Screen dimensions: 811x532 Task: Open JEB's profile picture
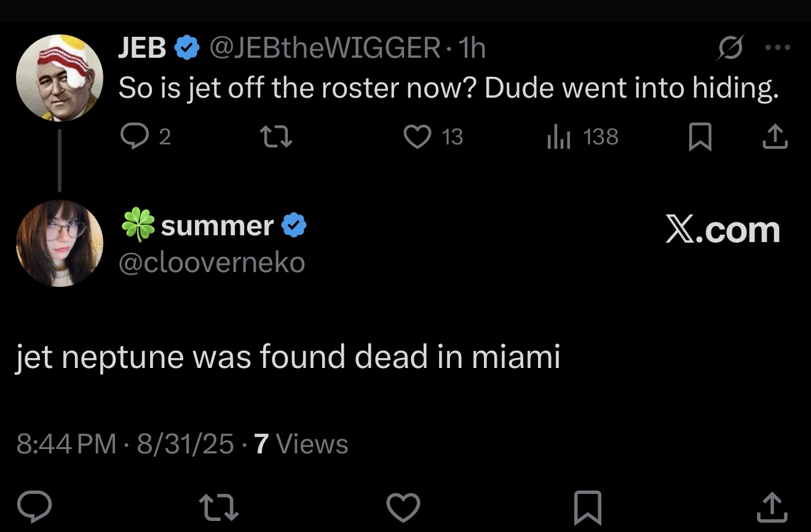click(x=60, y=78)
